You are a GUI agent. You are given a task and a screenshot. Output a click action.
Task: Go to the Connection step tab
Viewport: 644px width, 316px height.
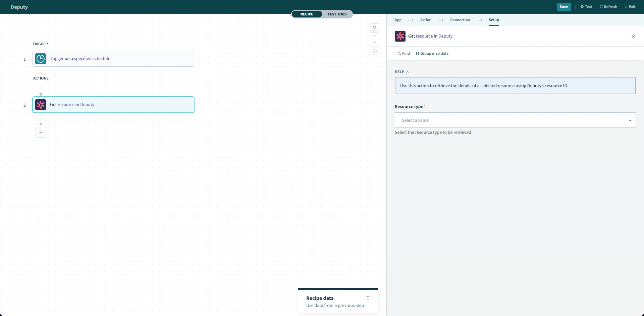(x=460, y=20)
